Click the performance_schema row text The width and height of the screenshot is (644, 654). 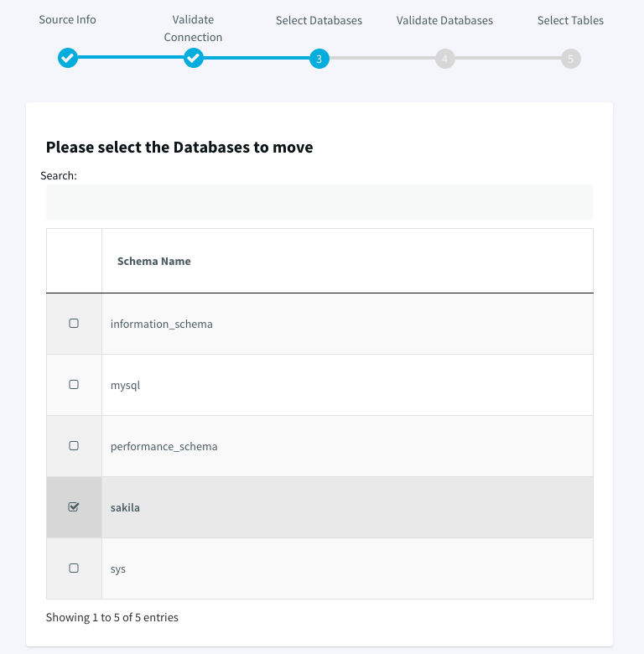[x=164, y=447]
